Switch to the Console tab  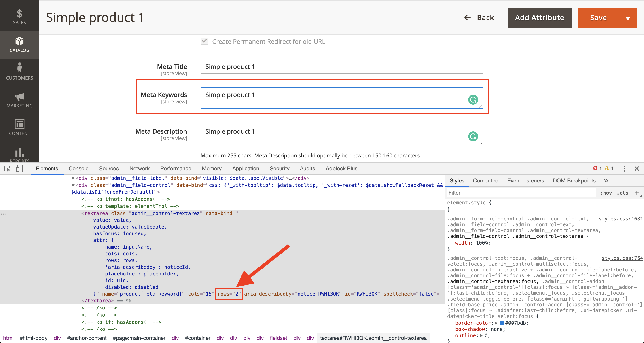[x=78, y=169]
